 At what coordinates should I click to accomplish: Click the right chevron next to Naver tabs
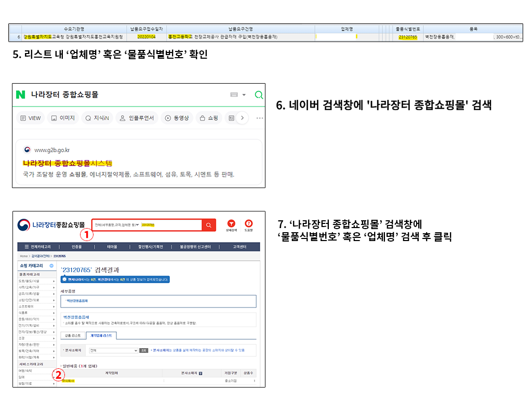tap(243, 116)
